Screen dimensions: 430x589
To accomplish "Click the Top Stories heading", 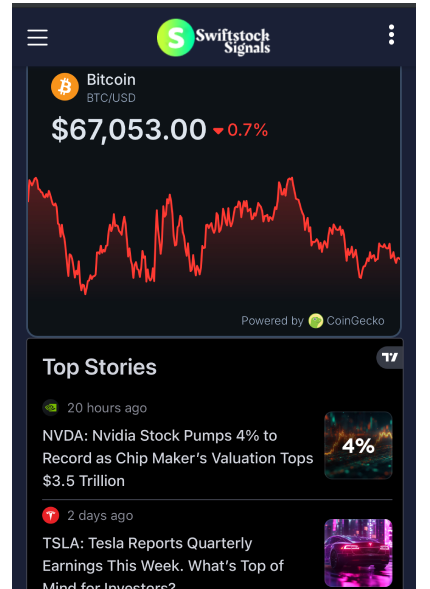I will click(100, 367).
